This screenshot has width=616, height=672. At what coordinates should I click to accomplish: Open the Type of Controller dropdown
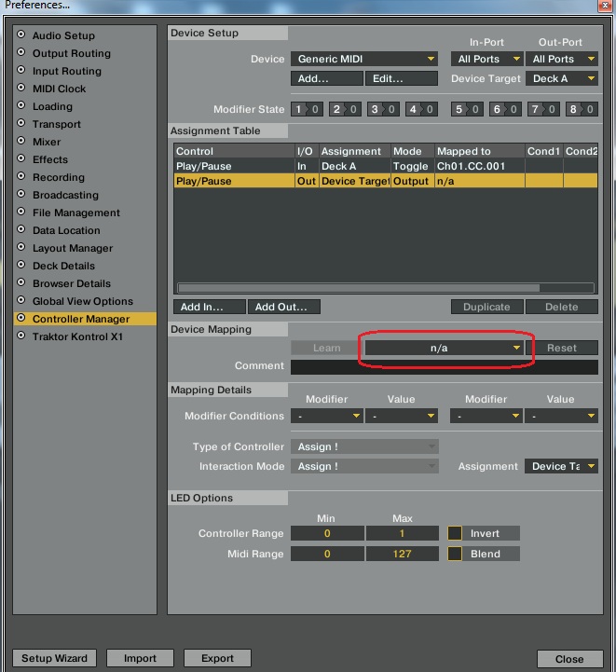tap(364, 446)
